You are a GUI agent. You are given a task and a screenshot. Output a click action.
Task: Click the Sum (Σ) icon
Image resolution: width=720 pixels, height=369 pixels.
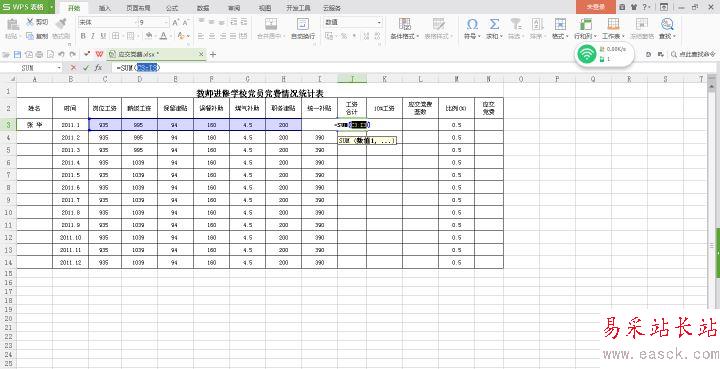pyautogui.click(x=494, y=24)
